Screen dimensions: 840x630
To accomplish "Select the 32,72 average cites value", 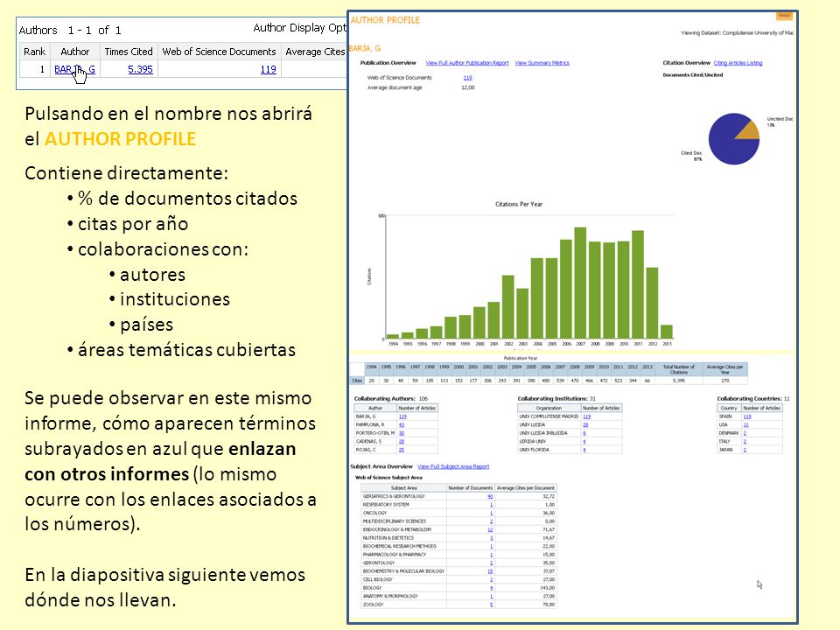I will (549, 497).
